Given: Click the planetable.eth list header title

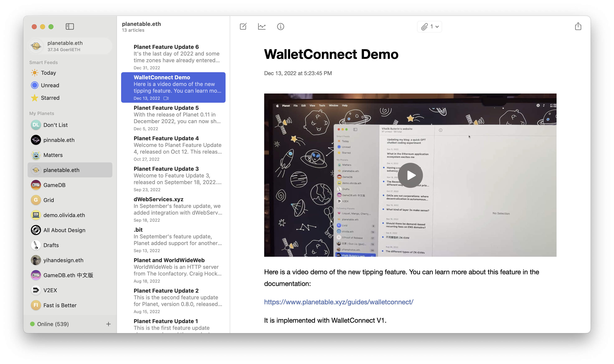Looking at the screenshot, I should [141, 24].
